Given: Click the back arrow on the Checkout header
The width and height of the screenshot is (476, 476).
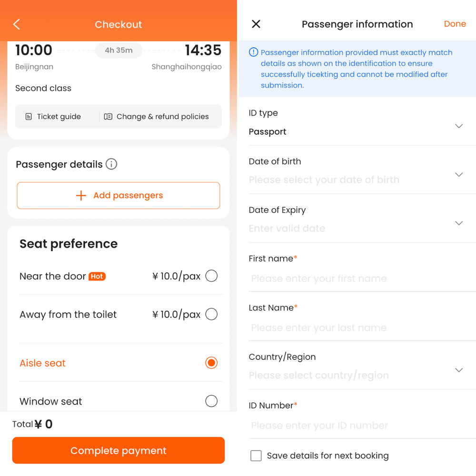Looking at the screenshot, I should 17,24.
